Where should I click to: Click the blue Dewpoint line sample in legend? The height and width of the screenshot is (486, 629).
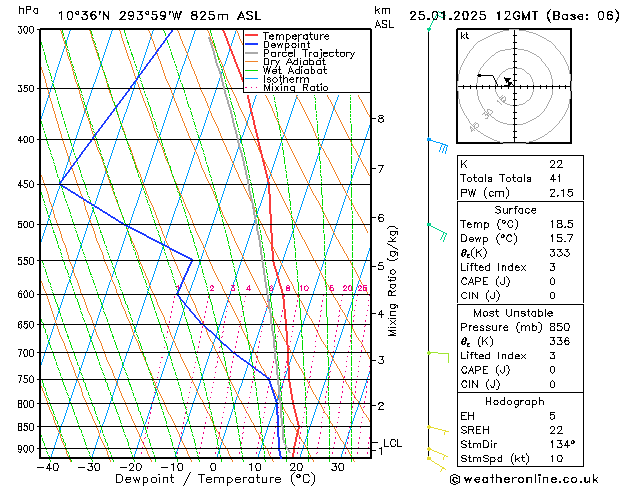(x=252, y=44)
